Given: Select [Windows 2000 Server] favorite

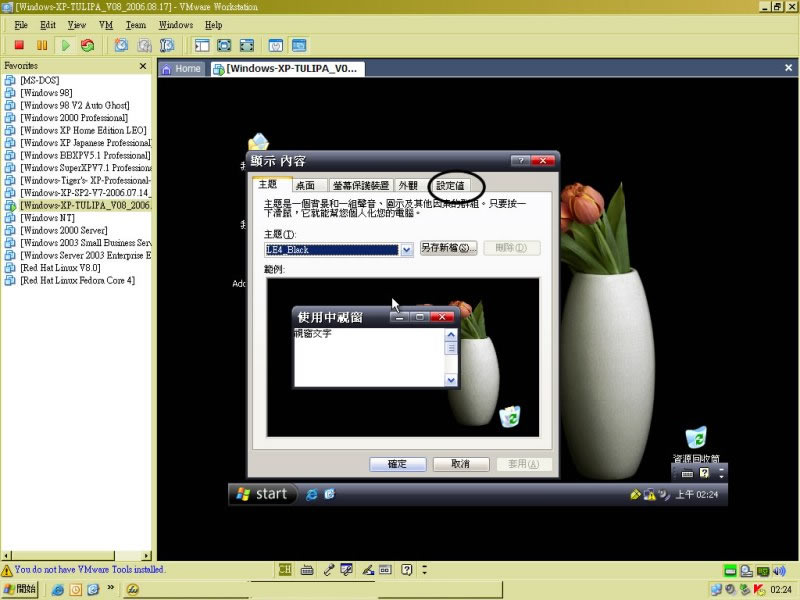Looking at the screenshot, I should point(64,230).
